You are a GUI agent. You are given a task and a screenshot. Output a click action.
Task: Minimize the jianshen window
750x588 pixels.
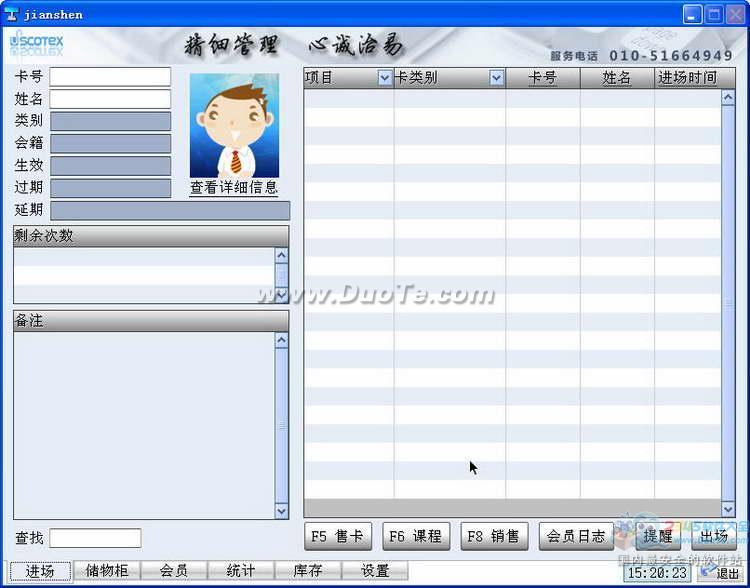point(692,14)
